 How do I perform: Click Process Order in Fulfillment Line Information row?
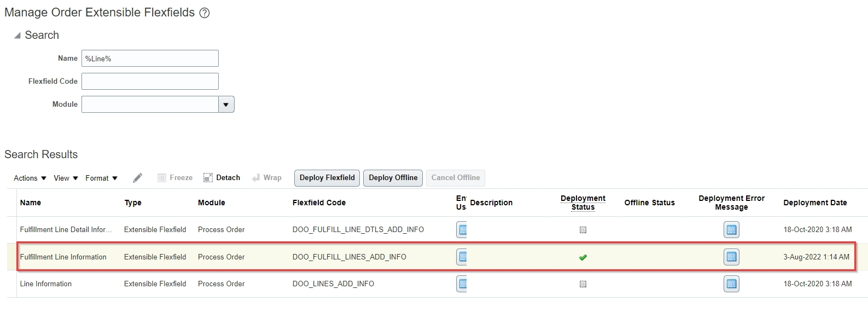(x=221, y=257)
